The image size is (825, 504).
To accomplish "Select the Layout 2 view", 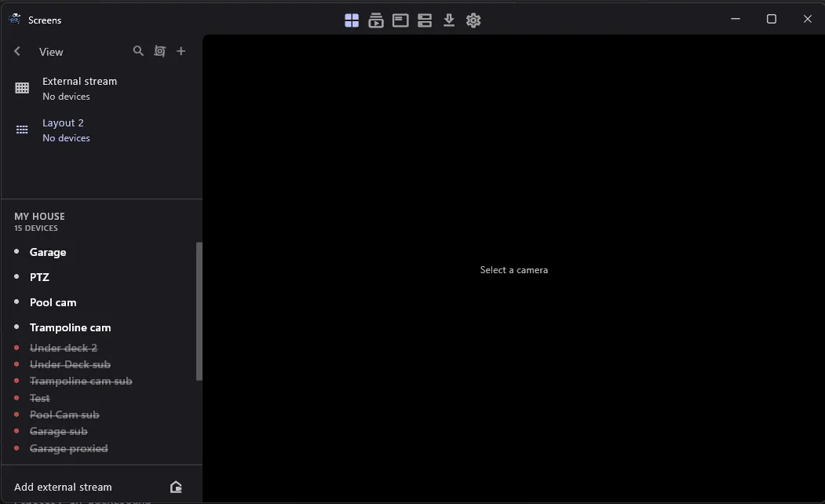I will click(101, 130).
